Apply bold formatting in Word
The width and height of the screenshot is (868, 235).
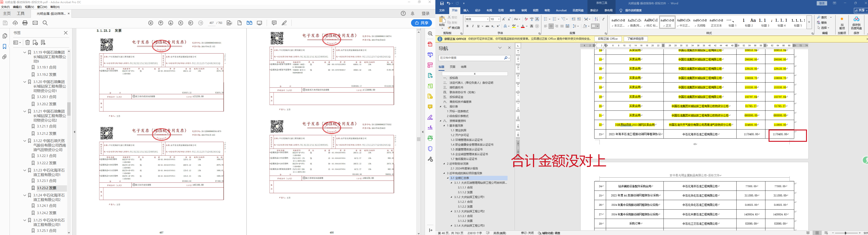point(467,26)
